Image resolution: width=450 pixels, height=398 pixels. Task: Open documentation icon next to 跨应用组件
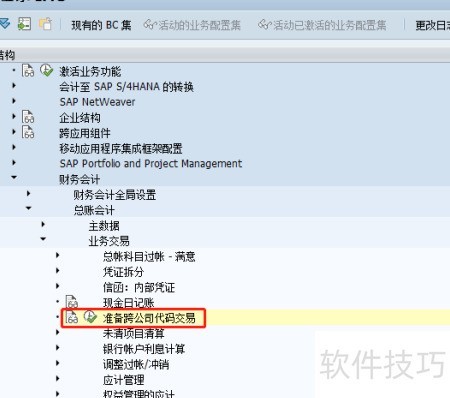[28, 132]
